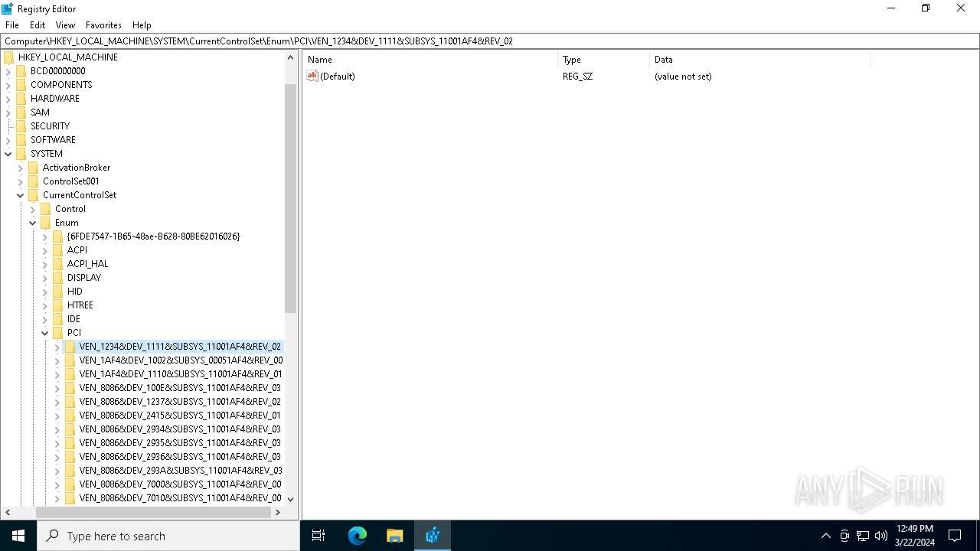Expand the ActivationBroker key
980x551 pixels.
tap(21, 168)
